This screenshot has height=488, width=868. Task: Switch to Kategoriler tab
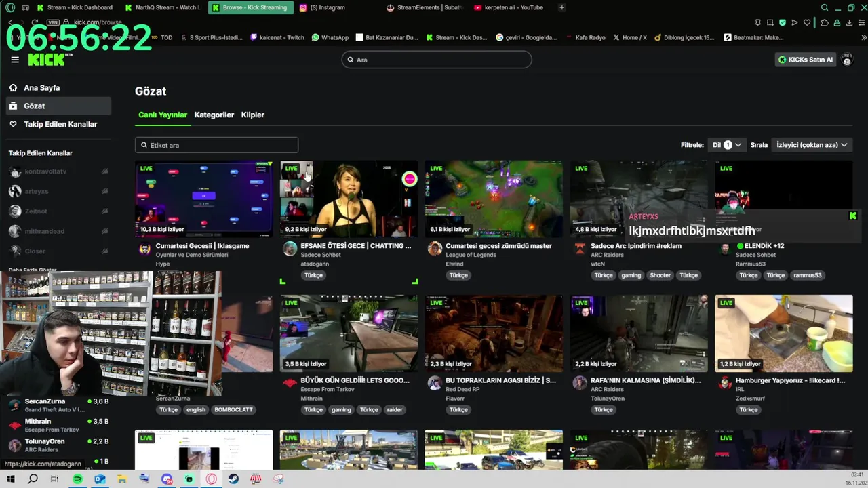click(x=214, y=115)
